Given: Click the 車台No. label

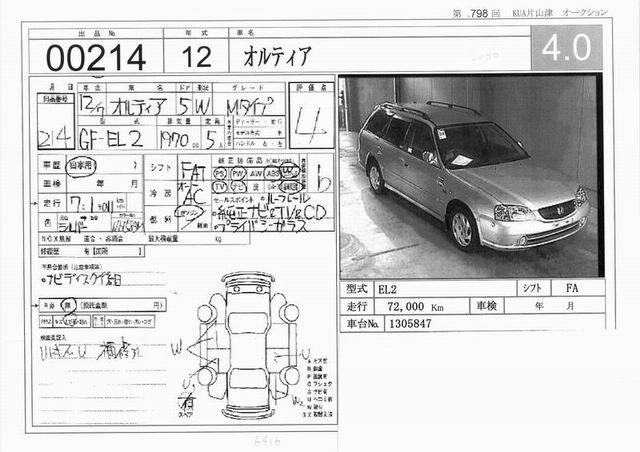Looking at the screenshot, I should point(362,324).
